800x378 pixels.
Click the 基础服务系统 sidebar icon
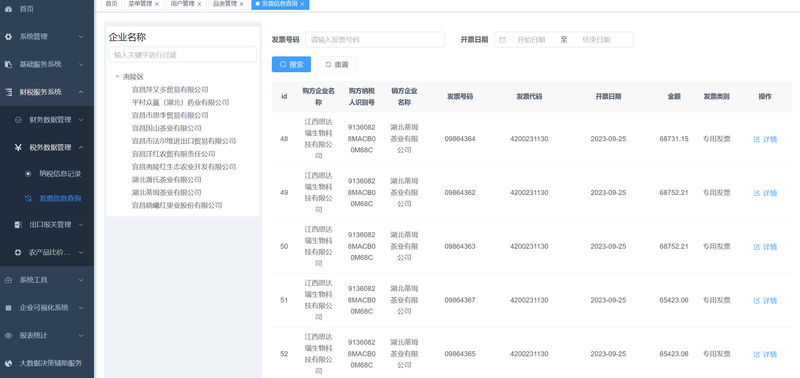(x=8, y=64)
